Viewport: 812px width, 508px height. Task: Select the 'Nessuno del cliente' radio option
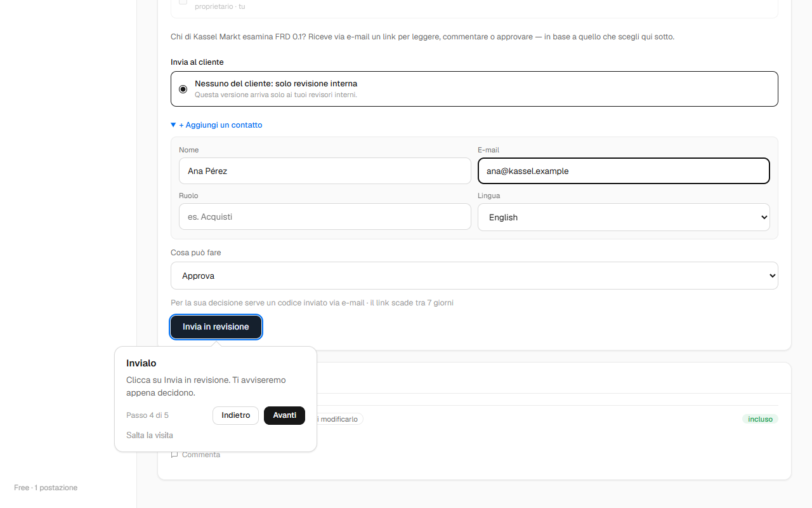(x=183, y=89)
